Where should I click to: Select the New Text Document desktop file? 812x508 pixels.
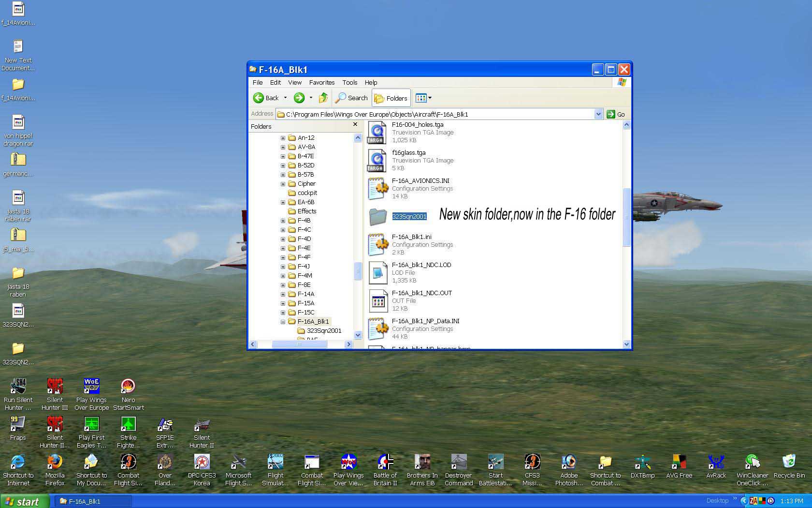[x=18, y=55]
